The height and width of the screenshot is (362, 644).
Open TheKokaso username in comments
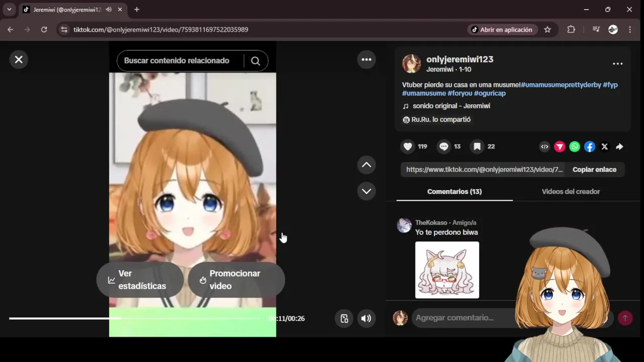coord(431,223)
